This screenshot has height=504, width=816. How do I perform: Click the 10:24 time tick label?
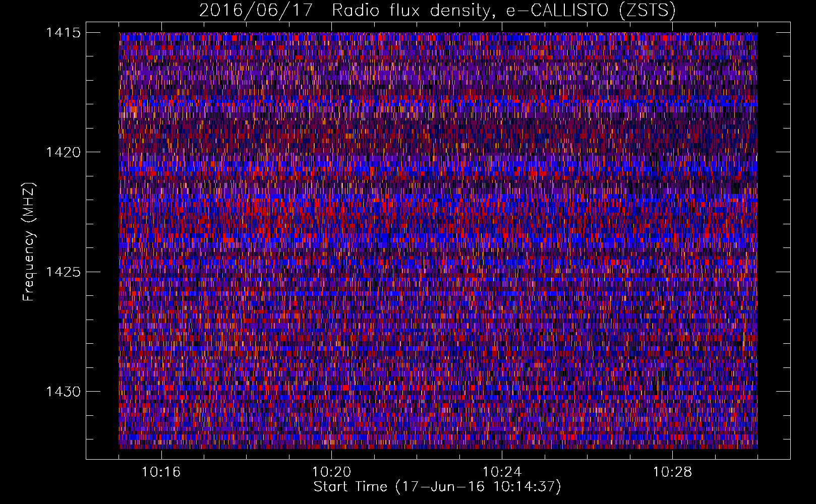pyautogui.click(x=502, y=472)
